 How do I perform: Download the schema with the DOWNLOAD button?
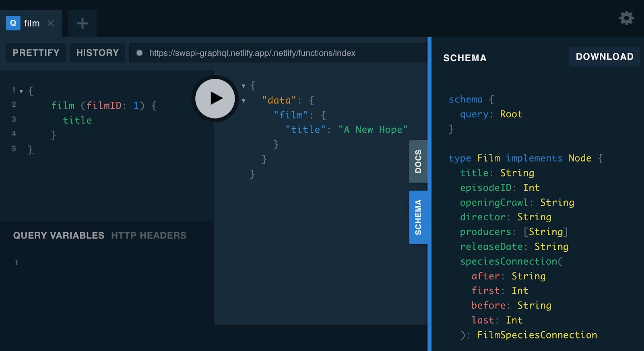pyautogui.click(x=605, y=57)
